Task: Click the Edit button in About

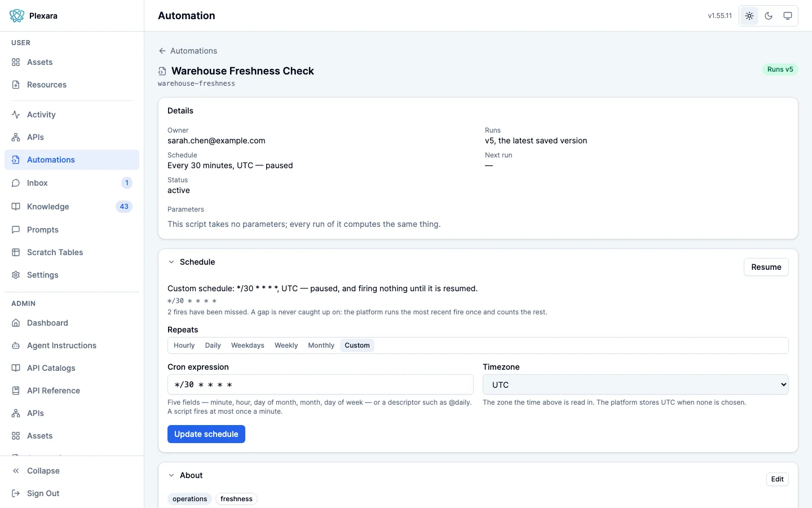Action: coord(778,479)
